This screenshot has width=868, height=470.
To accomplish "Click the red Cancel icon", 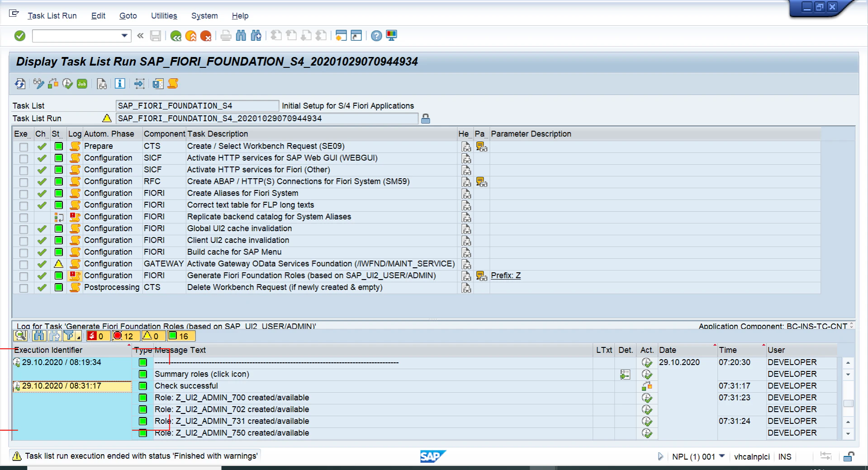I will click(206, 36).
